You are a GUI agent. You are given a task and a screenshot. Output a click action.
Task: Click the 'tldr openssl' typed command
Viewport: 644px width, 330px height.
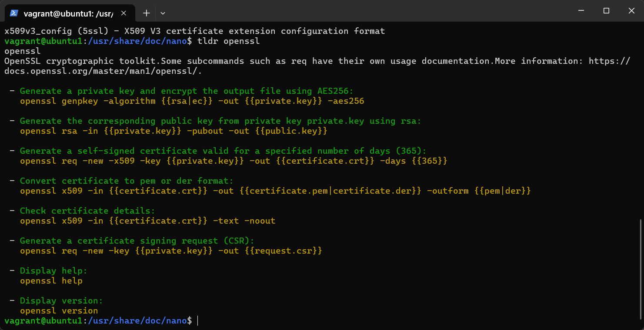pos(228,41)
